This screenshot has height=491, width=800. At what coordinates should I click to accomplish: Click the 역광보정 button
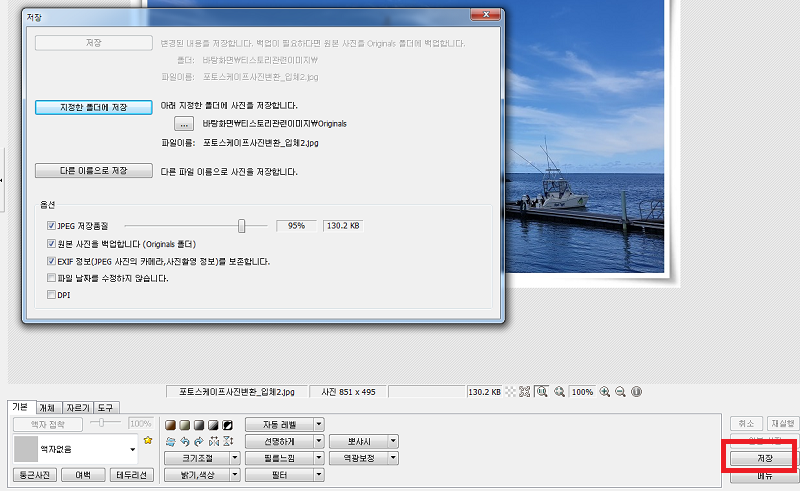pyautogui.click(x=359, y=458)
